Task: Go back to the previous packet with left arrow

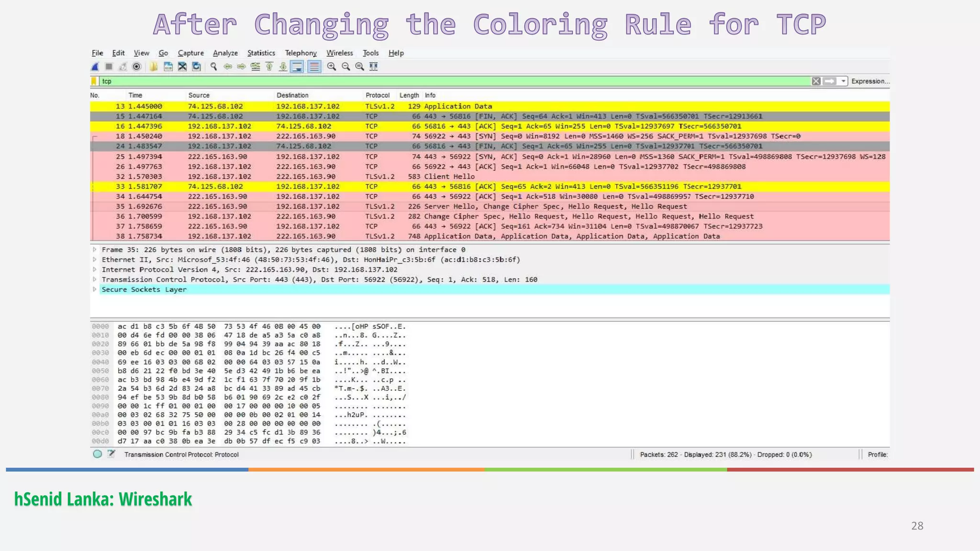Action: (x=228, y=66)
